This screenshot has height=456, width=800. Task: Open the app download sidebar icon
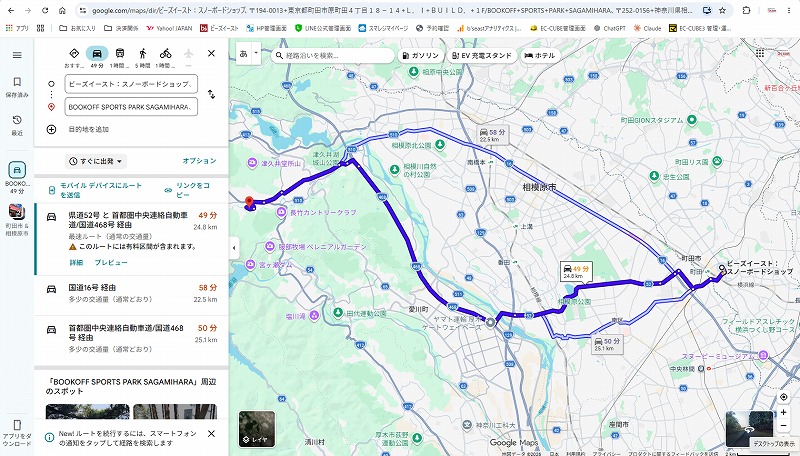17,433
